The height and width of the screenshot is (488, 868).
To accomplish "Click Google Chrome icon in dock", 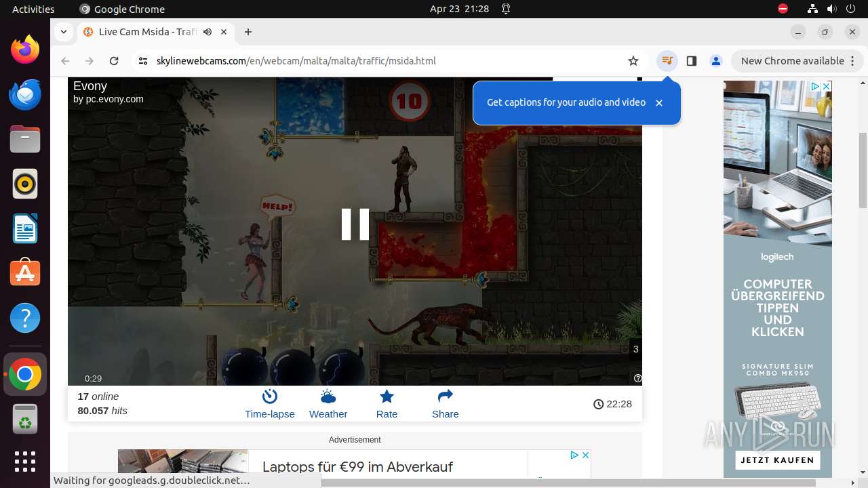I will point(25,374).
